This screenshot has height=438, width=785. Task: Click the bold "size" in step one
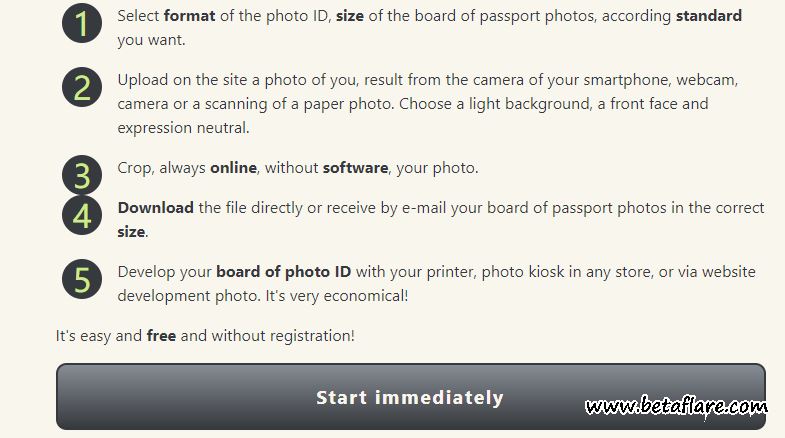353,16
